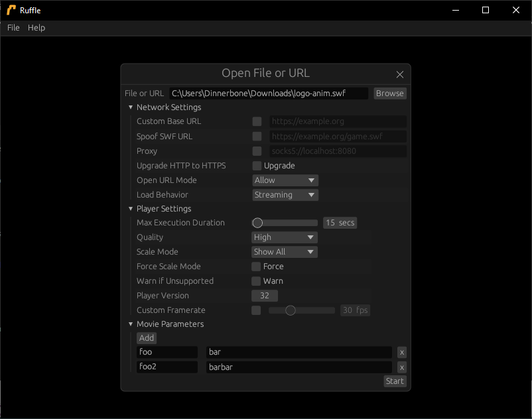Toggle the Force Scale Mode checkbox
This screenshot has height=419, width=532.
(256, 267)
